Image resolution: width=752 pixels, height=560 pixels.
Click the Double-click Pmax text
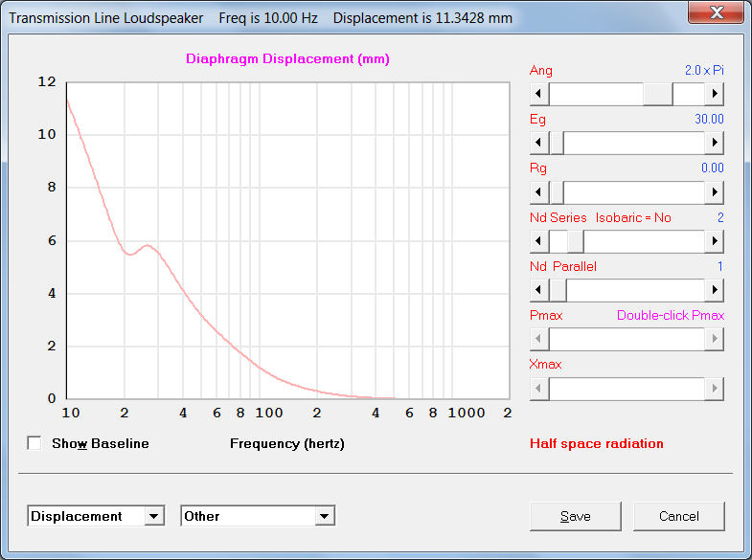coord(671,315)
